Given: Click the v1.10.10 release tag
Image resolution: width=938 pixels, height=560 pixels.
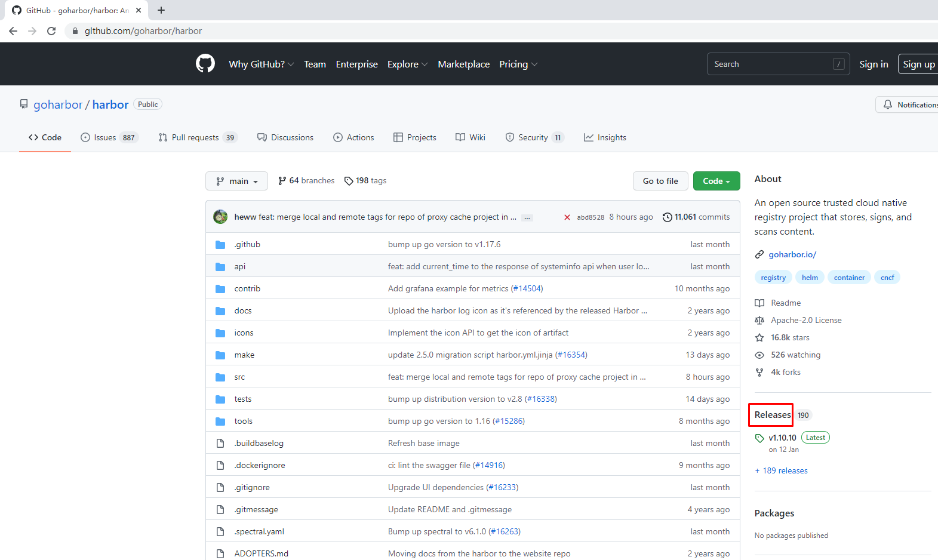Looking at the screenshot, I should 782,438.
